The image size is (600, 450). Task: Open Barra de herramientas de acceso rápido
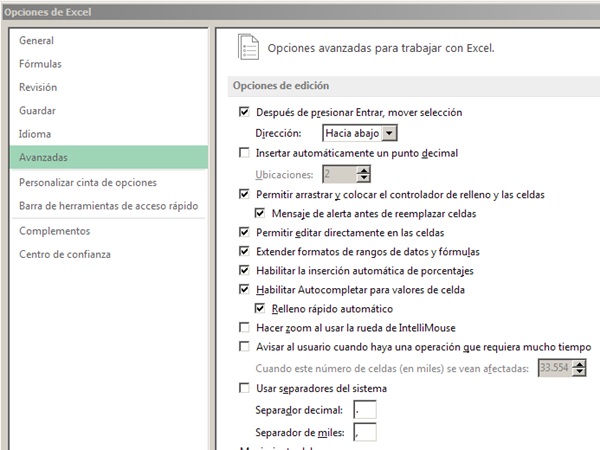[x=109, y=206]
